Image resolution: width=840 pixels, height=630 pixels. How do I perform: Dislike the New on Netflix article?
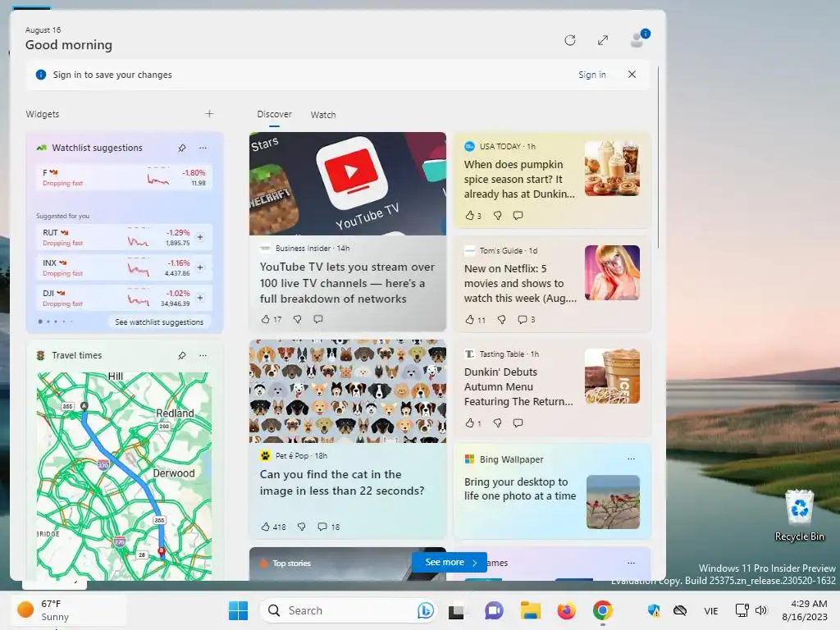tap(501, 319)
